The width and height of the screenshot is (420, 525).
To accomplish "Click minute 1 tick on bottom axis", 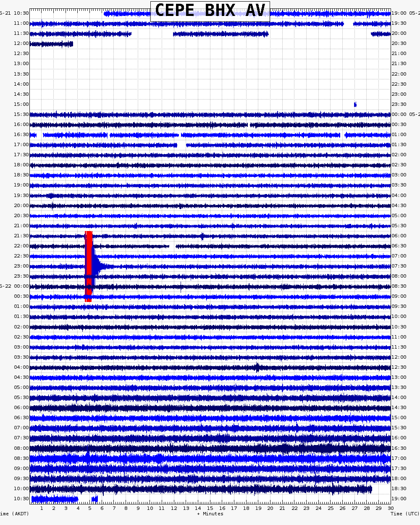I will click(x=42, y=508).
